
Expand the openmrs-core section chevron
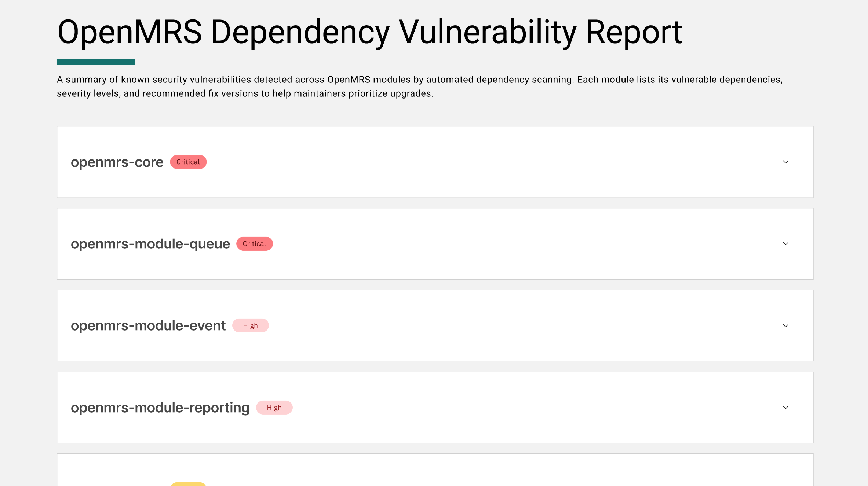(785, 162)
